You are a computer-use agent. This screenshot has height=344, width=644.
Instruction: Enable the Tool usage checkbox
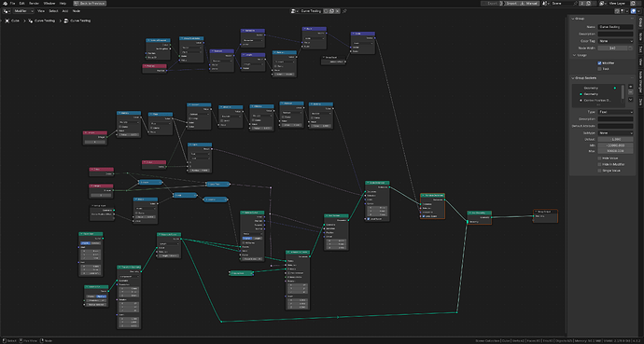coord(599,69)
